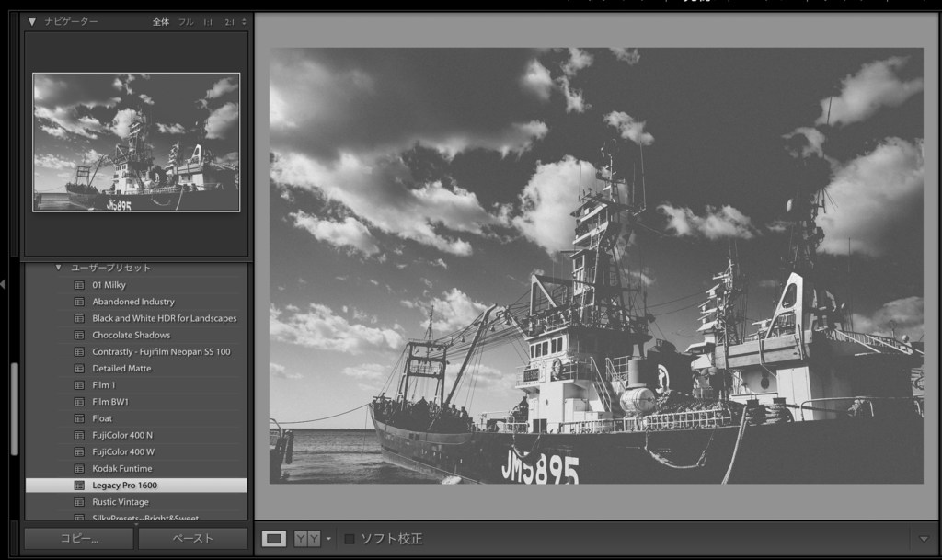Click preset icon beside Contrasty Fujifilm Neopan
Screen dimensions: 942x560
79,352
